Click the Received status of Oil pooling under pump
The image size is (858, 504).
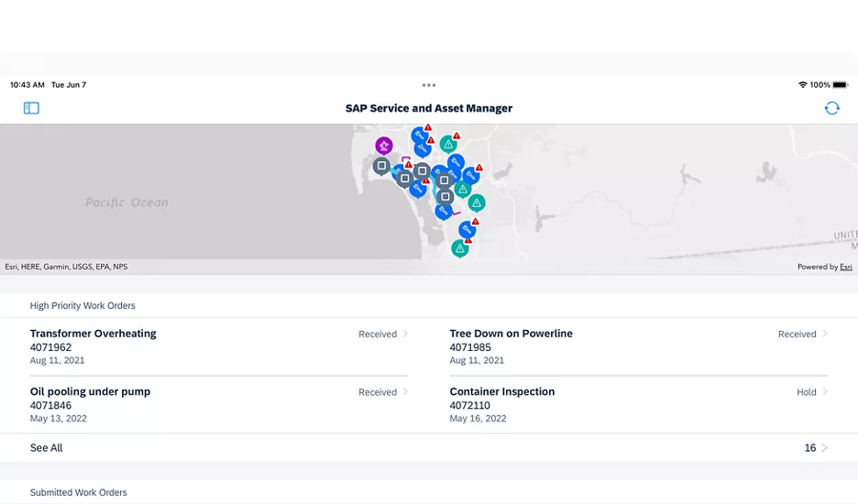pyautogui.click(x=378, y=392)
